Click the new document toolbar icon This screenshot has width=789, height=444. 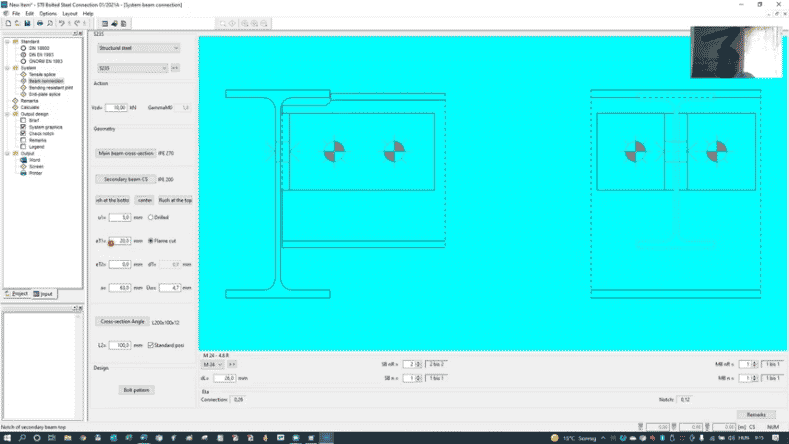[6, 23]
